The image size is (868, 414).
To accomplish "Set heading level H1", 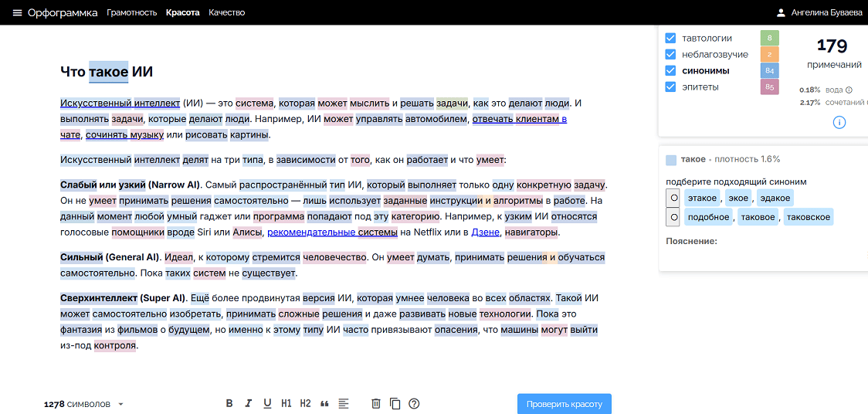I will click(287, 403).
